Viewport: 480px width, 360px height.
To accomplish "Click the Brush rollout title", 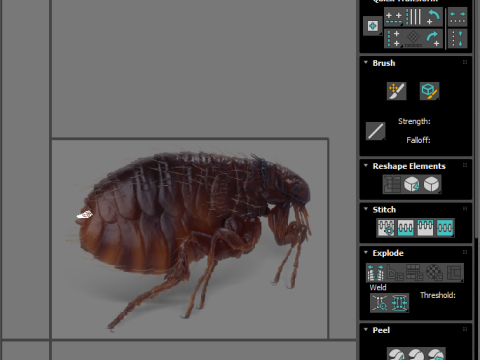I will [384, 63].
